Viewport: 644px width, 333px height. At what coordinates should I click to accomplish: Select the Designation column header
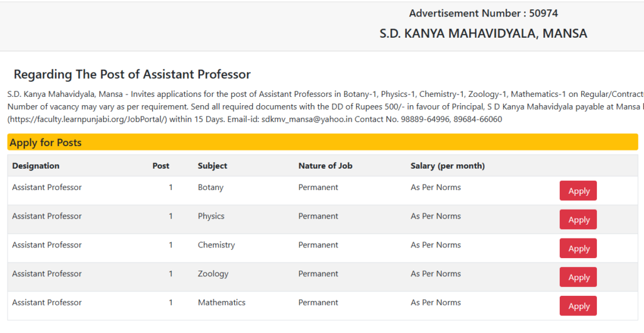click(x=36, y=166)
